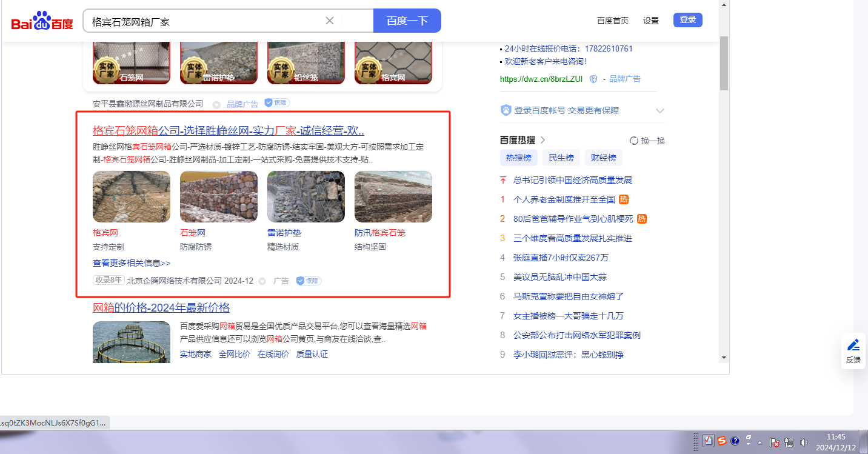Click the icon after the dwz.cn URL
868x454 pixels.
[x=593, y=79]
